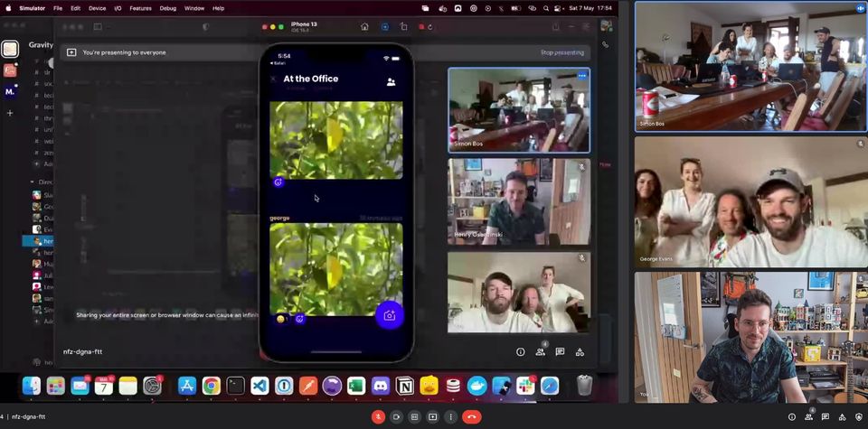Click the screenshot button in Simulator toolbar
868x429 pixels.
[385, 26]
